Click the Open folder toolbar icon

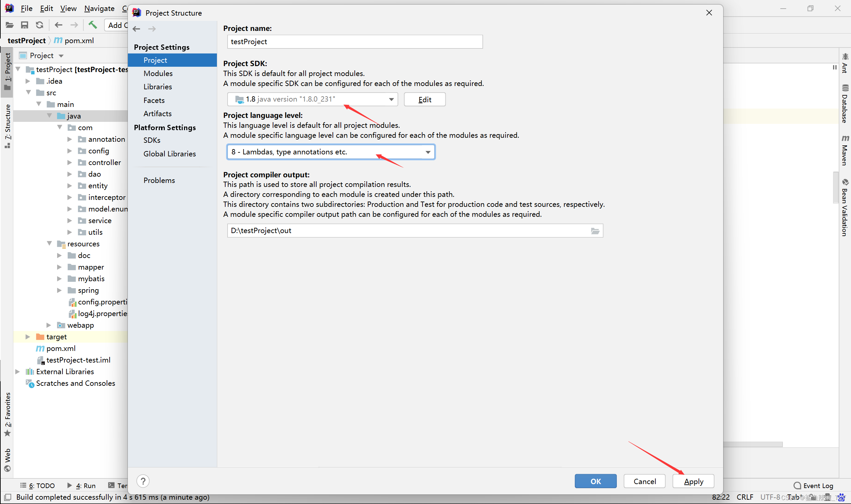point(10,25)
